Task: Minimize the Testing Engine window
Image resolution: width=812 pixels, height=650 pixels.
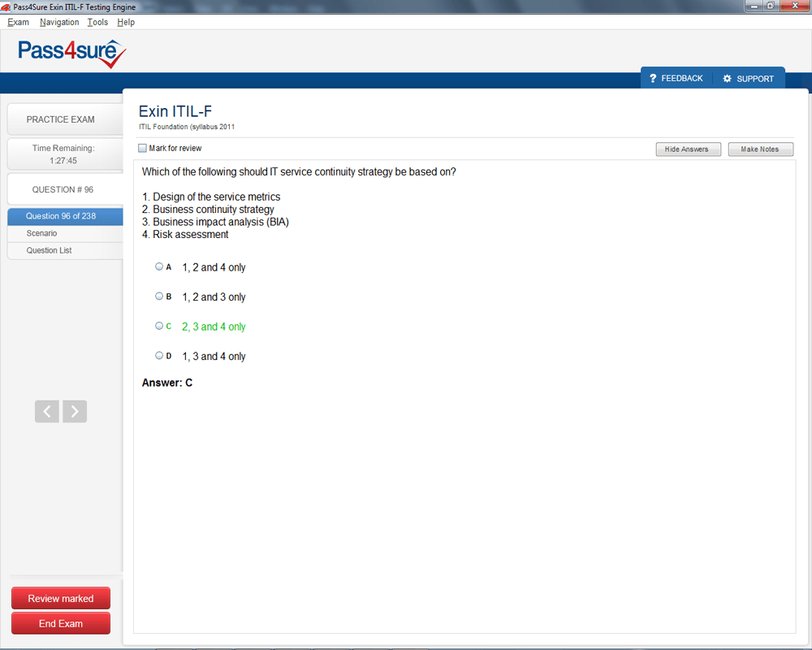Action: 754,6
